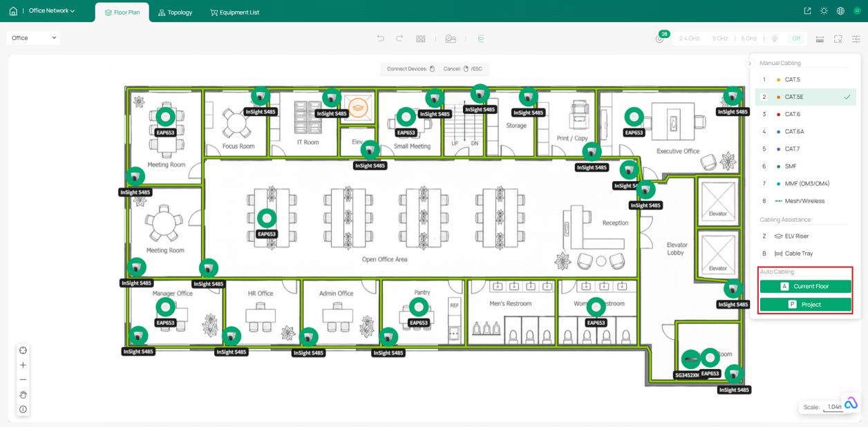Switch the theme brightness icon
Screen dimensions: 868x427
[824, 11]
